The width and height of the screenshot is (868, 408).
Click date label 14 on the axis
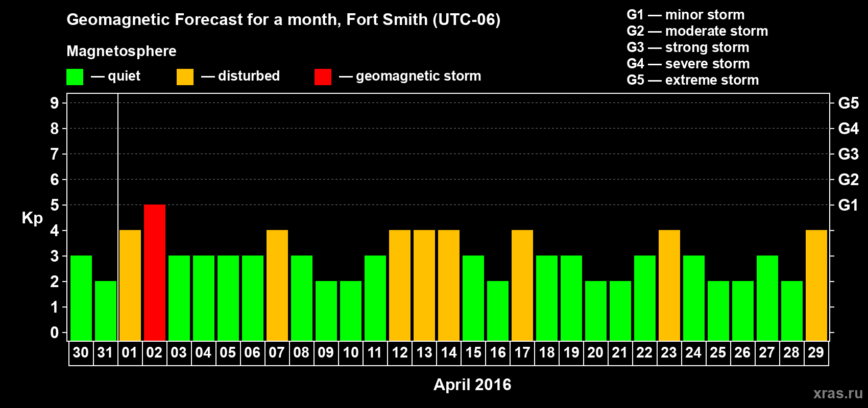[448, 352]
